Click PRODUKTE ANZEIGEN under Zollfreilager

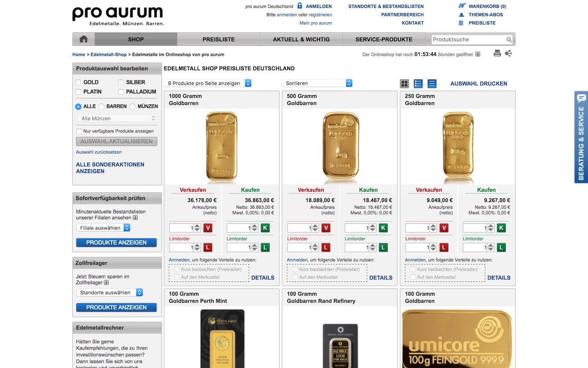pyautogui.click(x=116, y=307)
